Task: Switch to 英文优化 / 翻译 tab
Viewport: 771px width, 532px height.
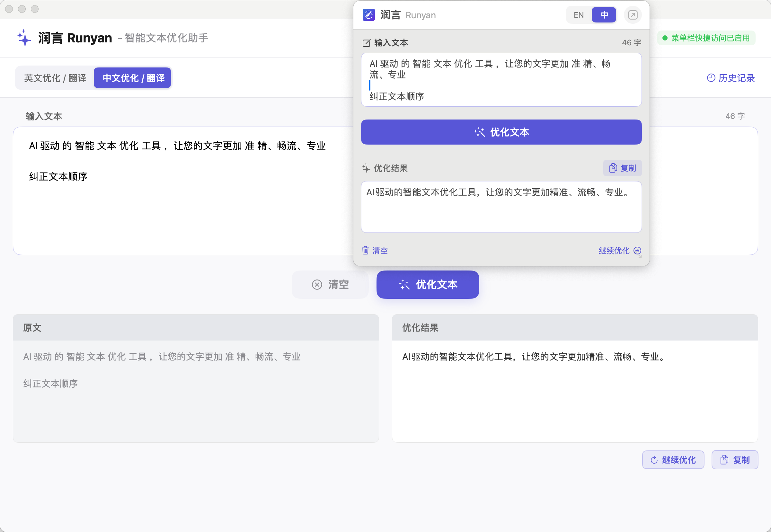Action: tap(55, 78)
